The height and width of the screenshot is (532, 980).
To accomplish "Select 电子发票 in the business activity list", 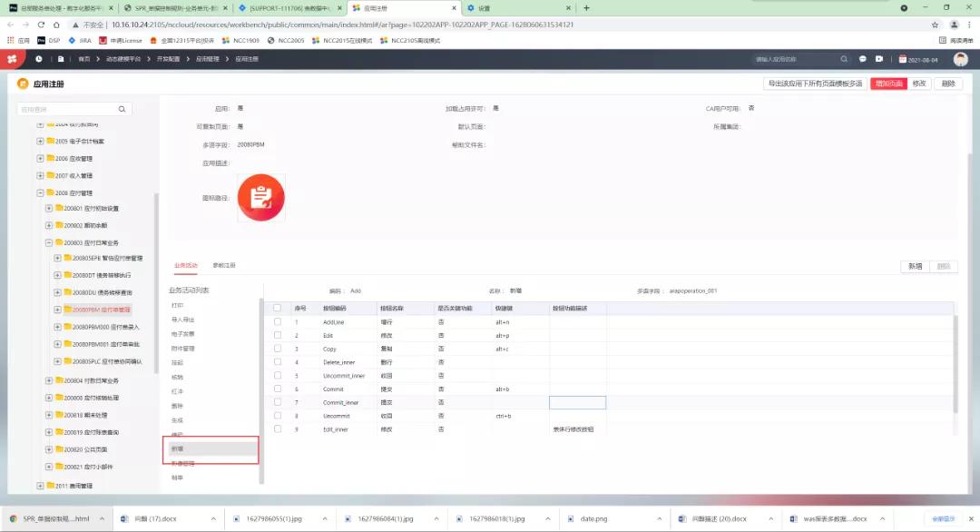I will (182, 334).
